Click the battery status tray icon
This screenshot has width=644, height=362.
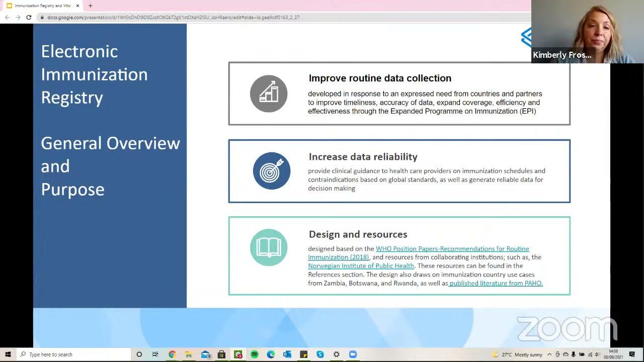(x=582, y=354)
